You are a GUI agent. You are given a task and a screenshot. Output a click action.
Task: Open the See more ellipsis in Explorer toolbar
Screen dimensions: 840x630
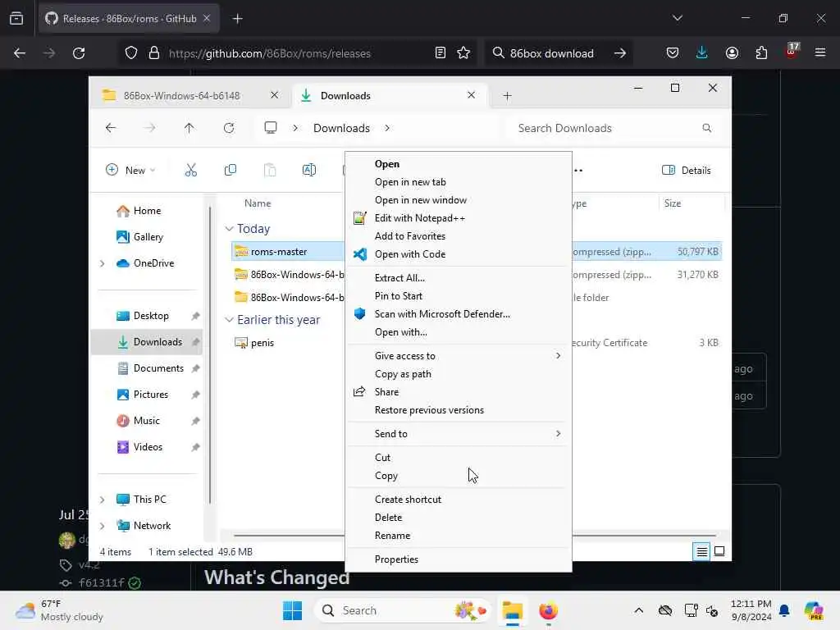pyautogui.click(x=578, y=171)
